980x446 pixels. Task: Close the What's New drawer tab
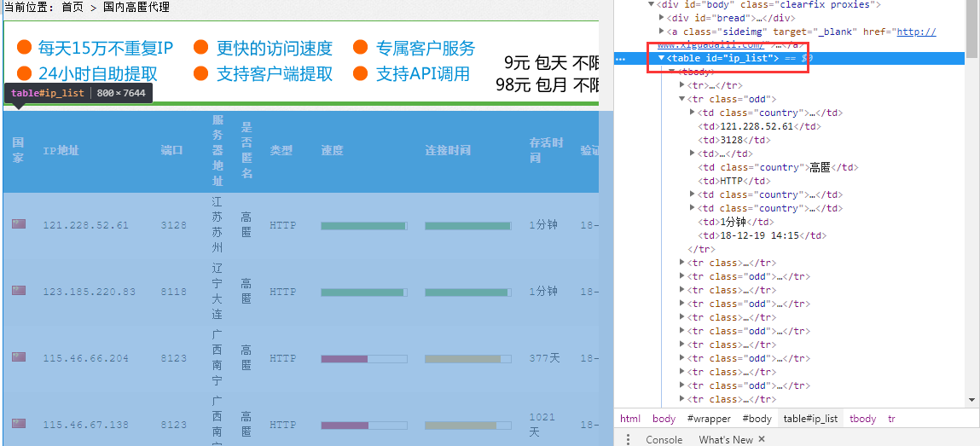pyautogui.click(x=762, y=439)
